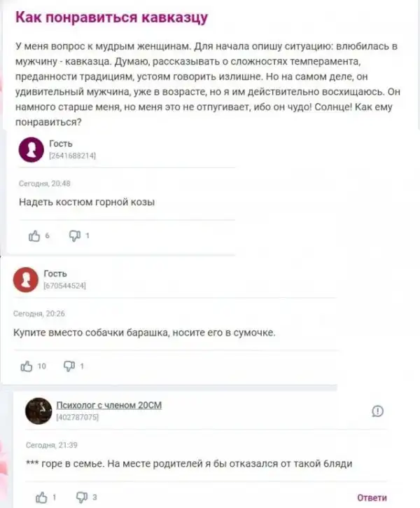The height and width of the screenshot is (508, 420).
Task: Click the first Гость username
Action: coord(61,144)
